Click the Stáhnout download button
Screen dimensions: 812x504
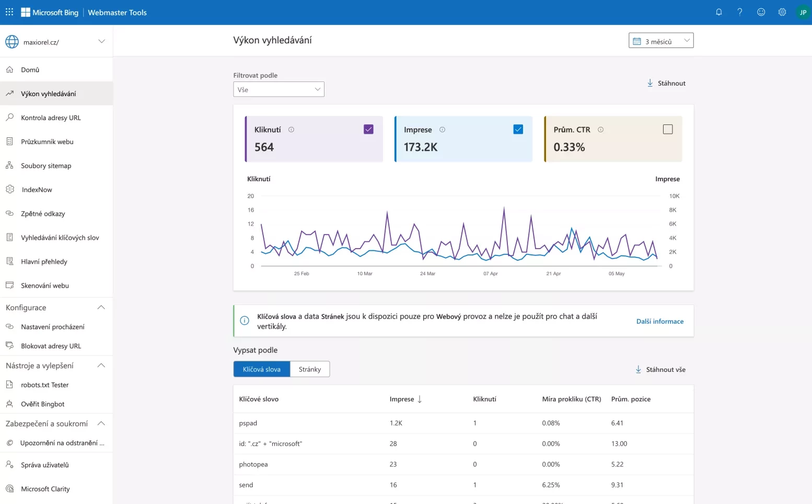coord(666,83)
